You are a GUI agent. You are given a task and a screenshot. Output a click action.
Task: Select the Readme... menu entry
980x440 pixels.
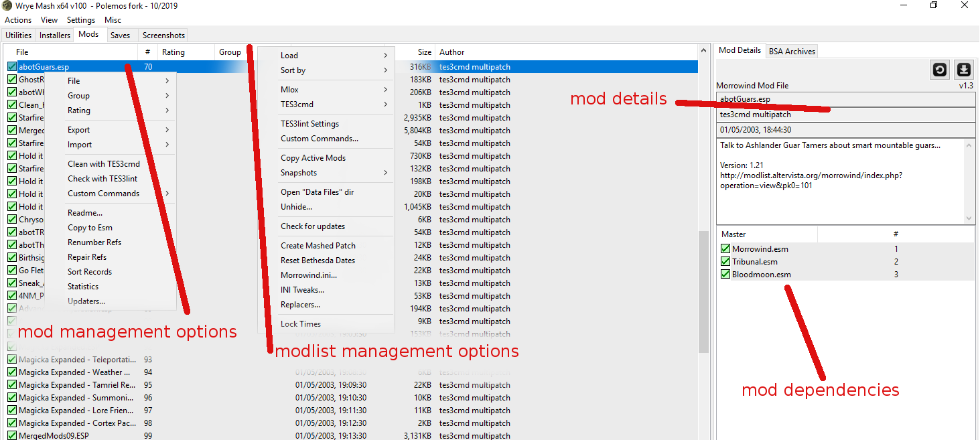click(85, 213)
